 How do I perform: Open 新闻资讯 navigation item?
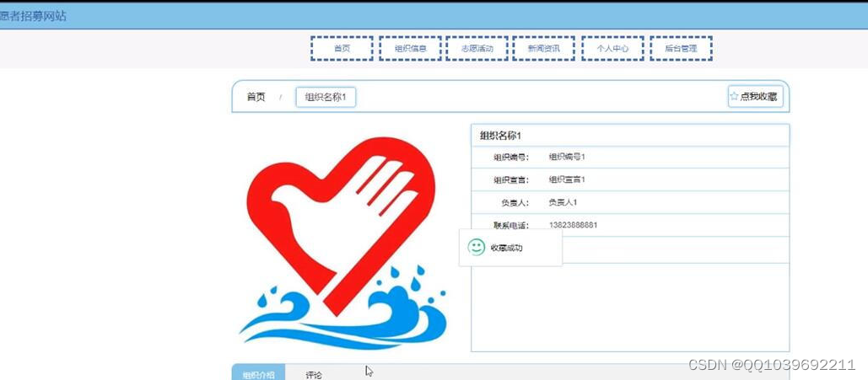click(x=543, y=49)
